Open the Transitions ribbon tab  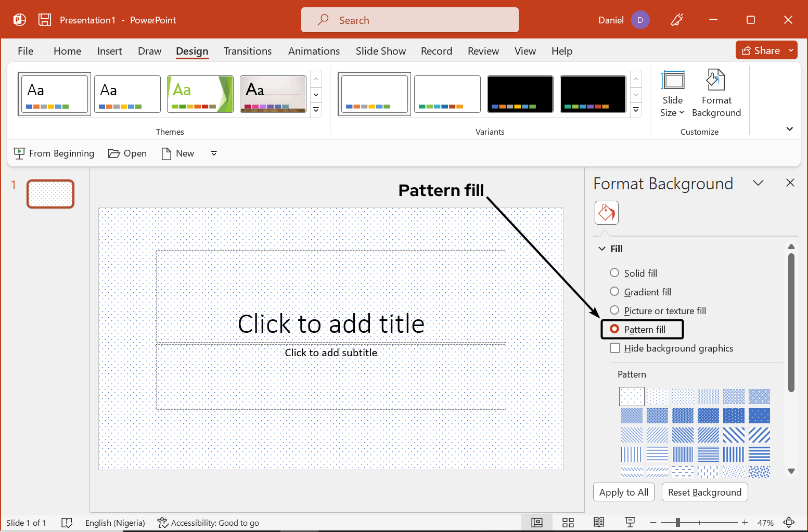click(x=248, y=50)
